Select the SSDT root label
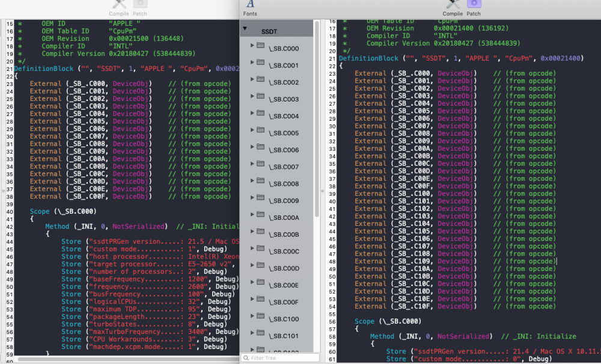This screenshot has height=364, width=601. coord(269,31)
